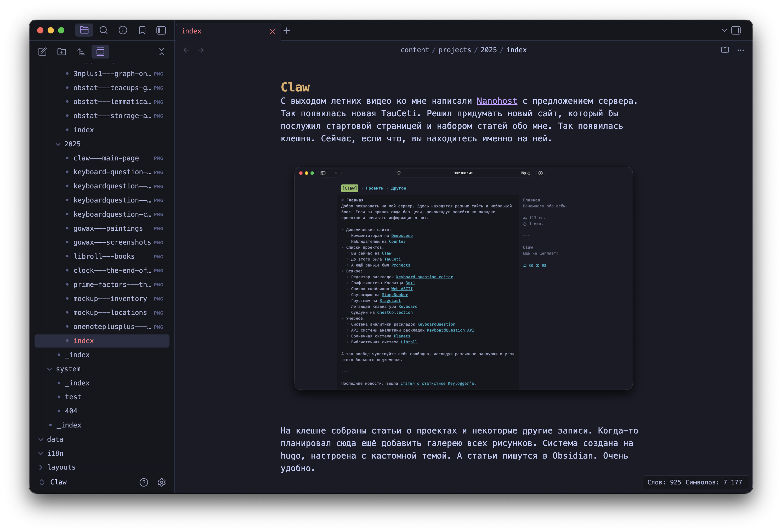Collapse all folders in file explorer
The height and width of the screenshot is (532, 782).
(162, 51)
